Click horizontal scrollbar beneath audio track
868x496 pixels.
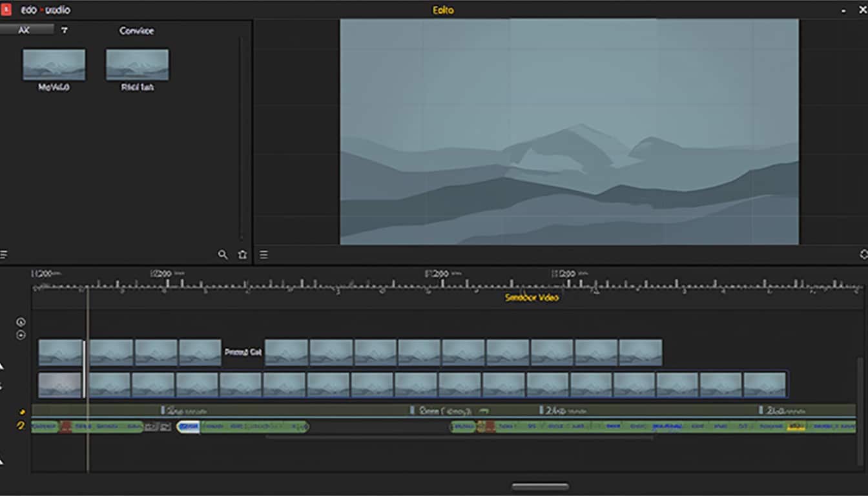460,437
